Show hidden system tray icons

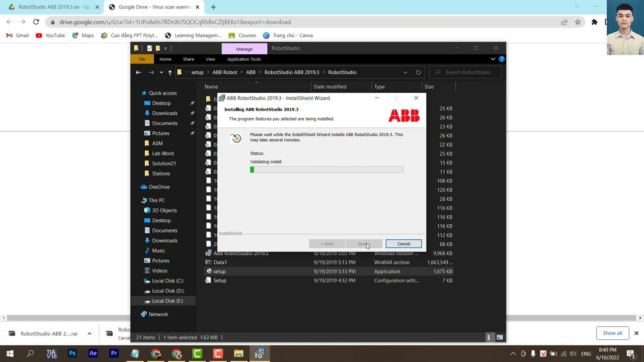pyautogui.click(x=513, y=354)
